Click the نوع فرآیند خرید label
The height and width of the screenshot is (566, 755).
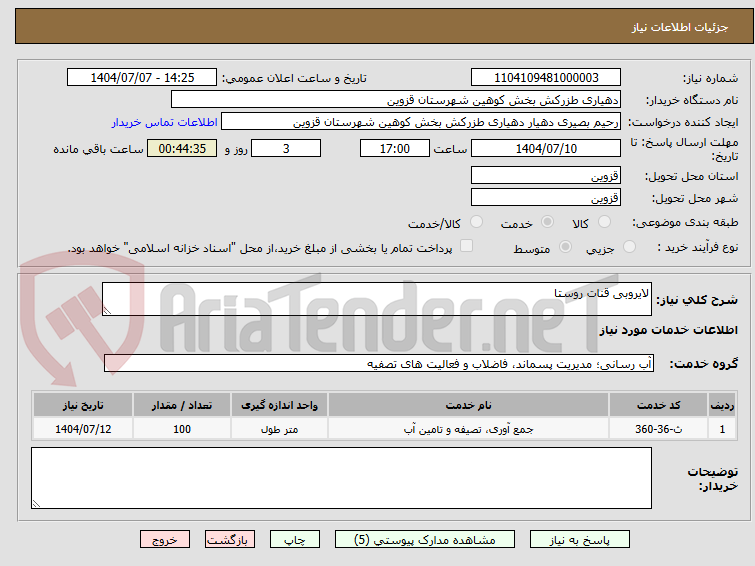coord(698,247)
